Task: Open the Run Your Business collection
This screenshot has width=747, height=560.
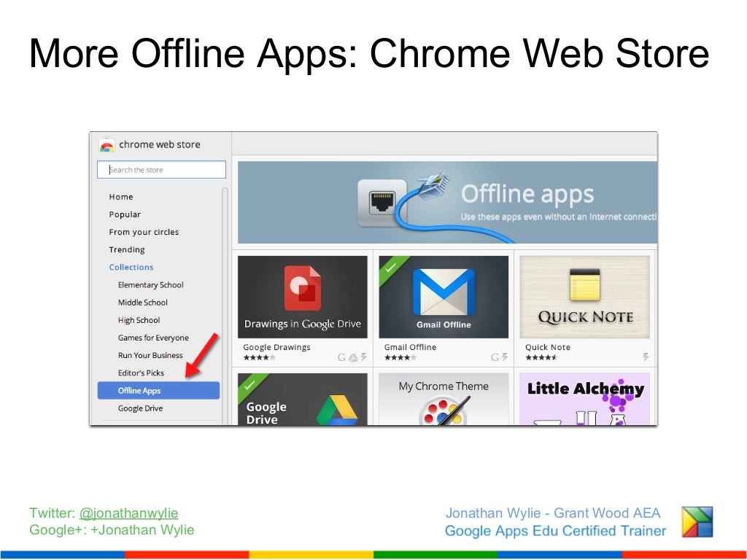Action: click(x=150, y=355)
